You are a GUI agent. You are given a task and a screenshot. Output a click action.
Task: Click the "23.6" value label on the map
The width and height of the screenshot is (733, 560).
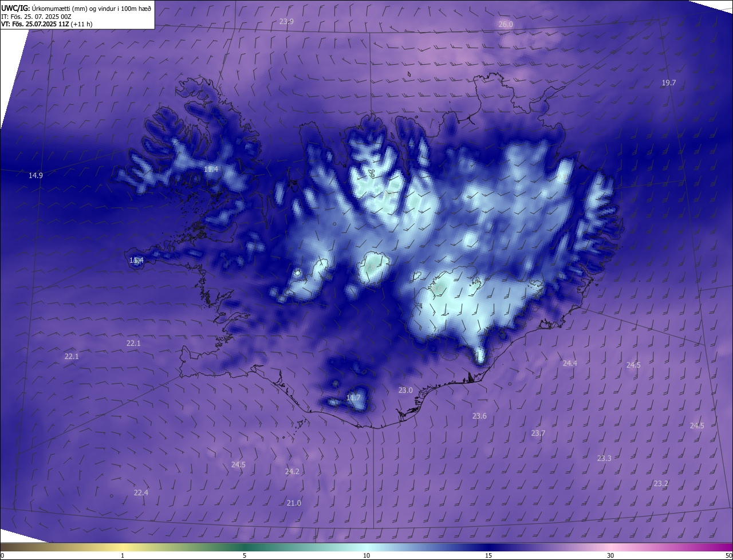coord(479,416)
